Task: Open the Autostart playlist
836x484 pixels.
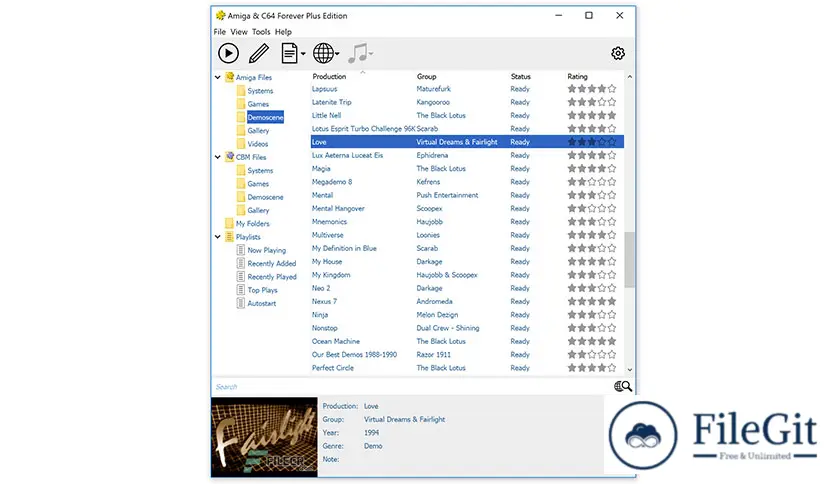Action: [262, 303]
